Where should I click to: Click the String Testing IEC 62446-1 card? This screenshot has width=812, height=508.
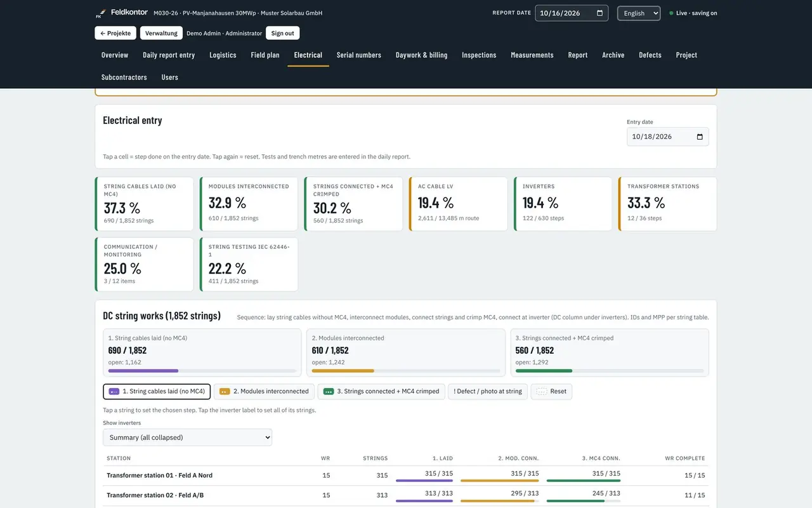pyautogui.click(x=249, y=264)
